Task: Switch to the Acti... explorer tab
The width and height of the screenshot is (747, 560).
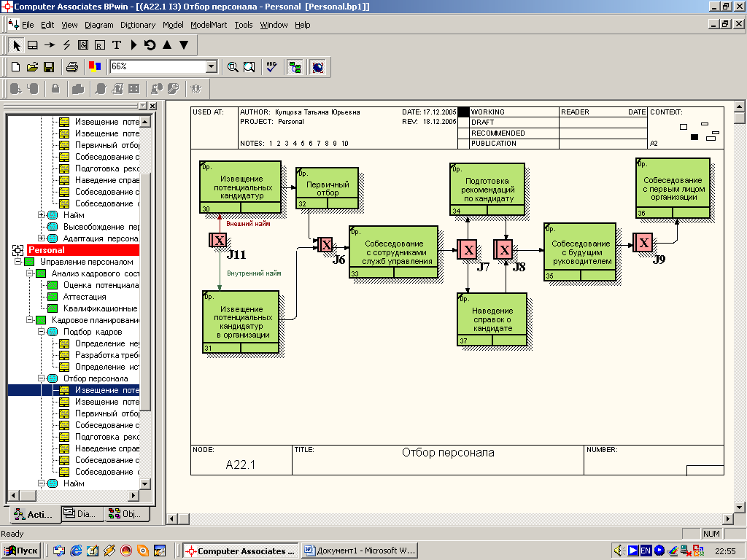Action: click(34, 514)
